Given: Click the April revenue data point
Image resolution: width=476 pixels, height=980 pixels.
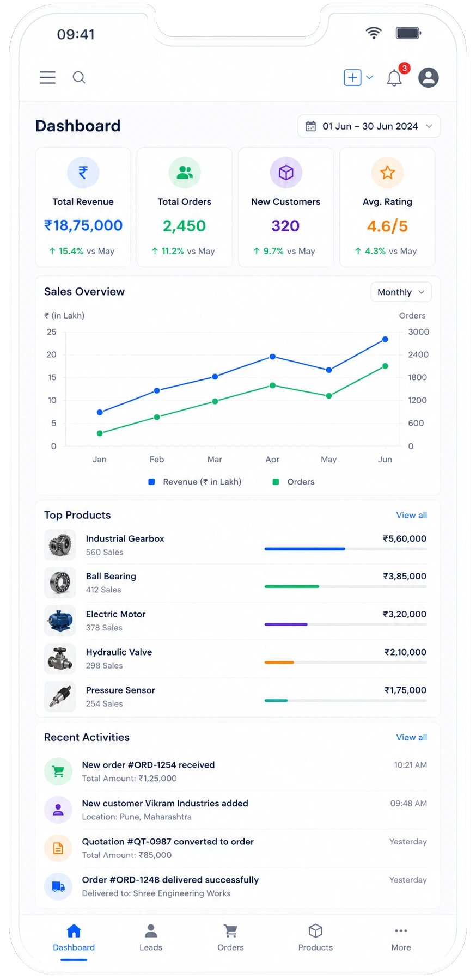Looking at the screenshot, I should click(273, 357).
